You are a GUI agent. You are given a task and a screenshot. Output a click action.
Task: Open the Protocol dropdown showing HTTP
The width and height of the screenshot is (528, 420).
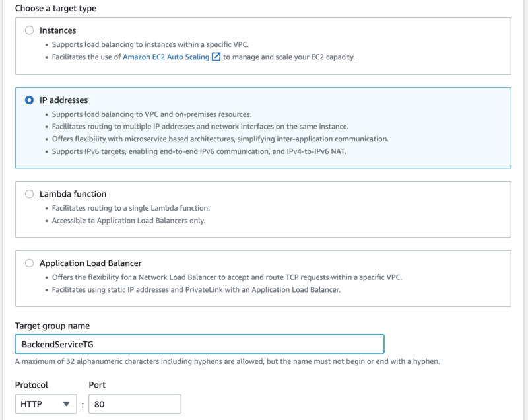pyautogui.click(x=46, y=403)
